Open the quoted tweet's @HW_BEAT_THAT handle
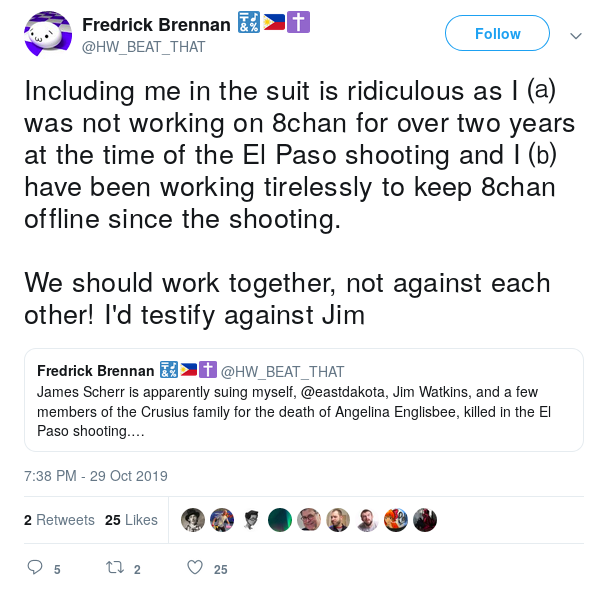Image resolution: width=612 pixels, height=593 pixels. click(x=282, y=372)
